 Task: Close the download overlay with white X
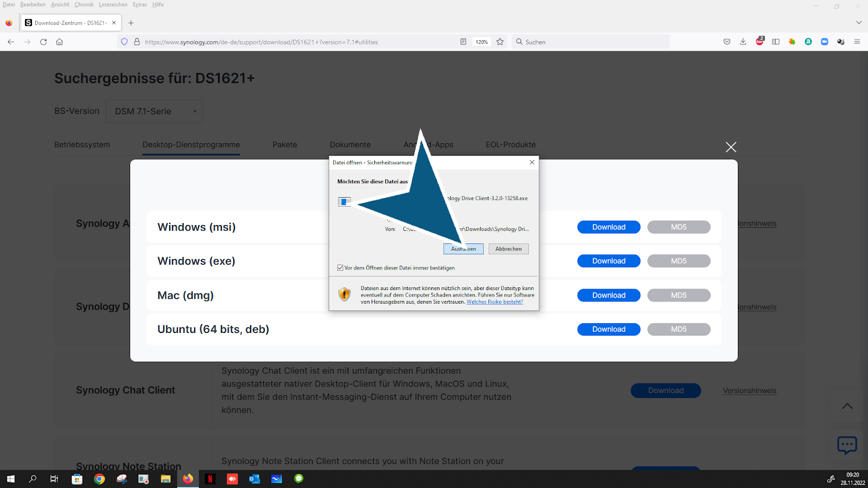pyautogui.click(x=731, y=147)
